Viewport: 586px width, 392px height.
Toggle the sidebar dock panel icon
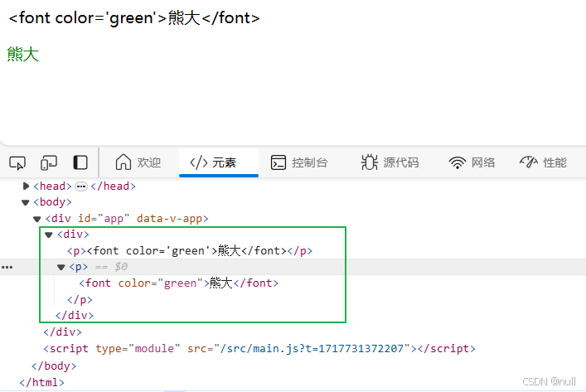coord(80,163)
